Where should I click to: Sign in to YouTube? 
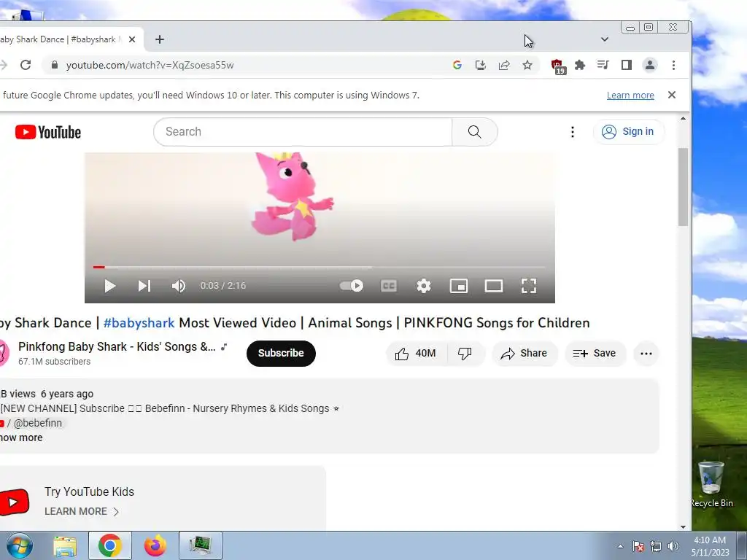coord(628,132)
